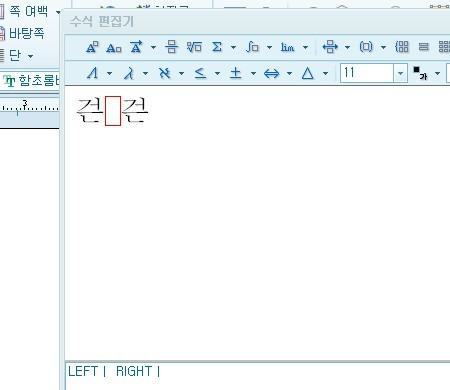The height and width of the screenshot is (390, 450).
Task: Expand the limit dropdown arrow
Action: tap(305, 47)
